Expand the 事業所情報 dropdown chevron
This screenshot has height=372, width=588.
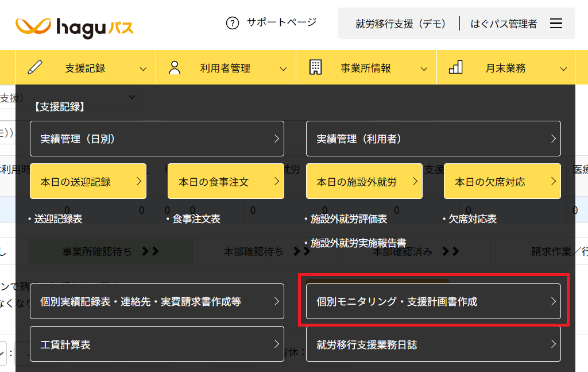tap(424, 69)
